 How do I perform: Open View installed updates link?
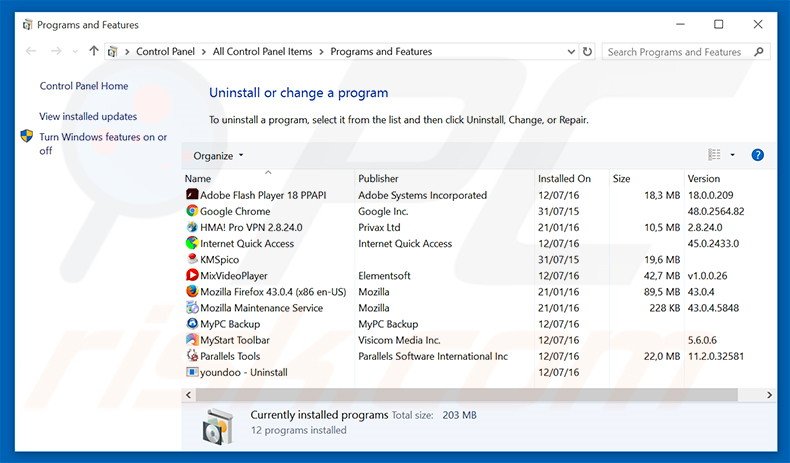pyautogui.click(x=88, y=116)
